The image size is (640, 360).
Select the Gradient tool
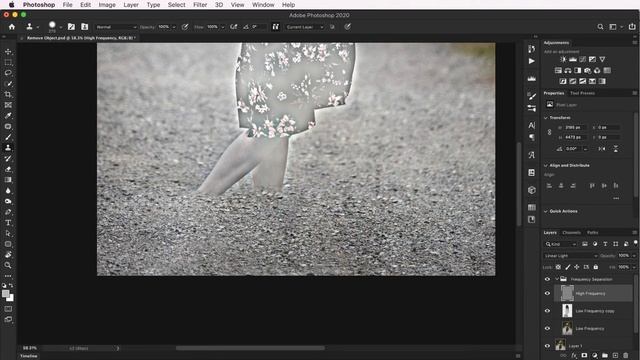[8, 180]
